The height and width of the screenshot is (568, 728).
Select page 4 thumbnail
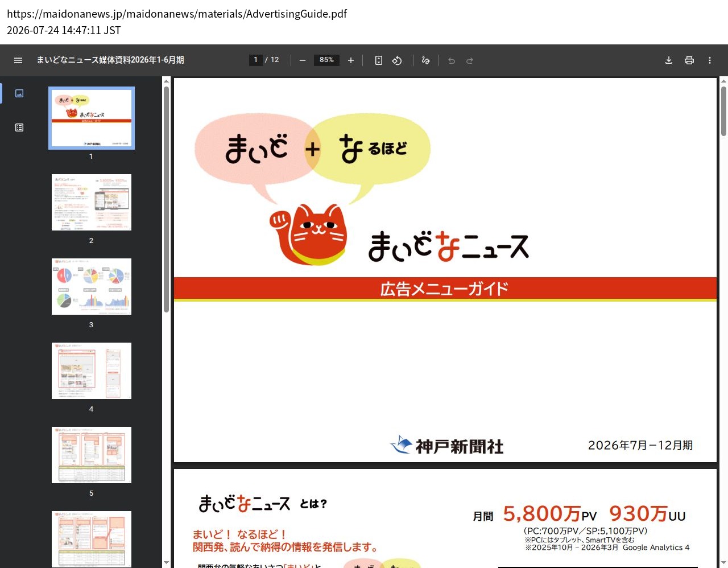92,371
